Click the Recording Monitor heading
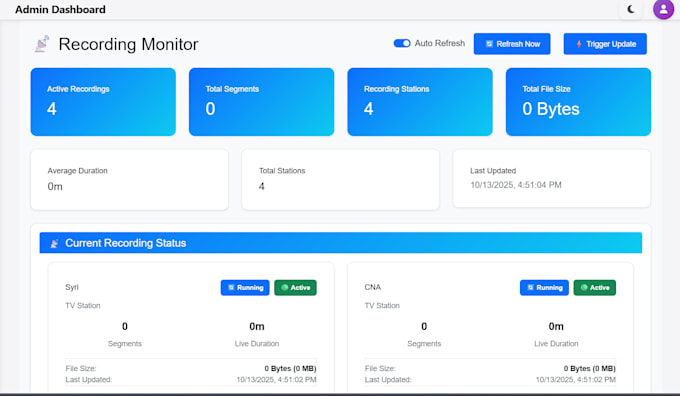This screenshot has height=396, width=680. [128, 44]
